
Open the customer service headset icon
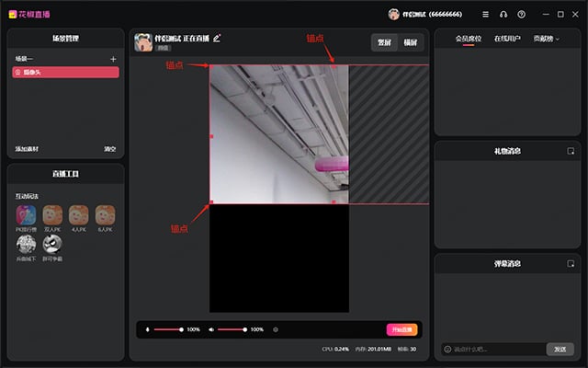[503, 15]
